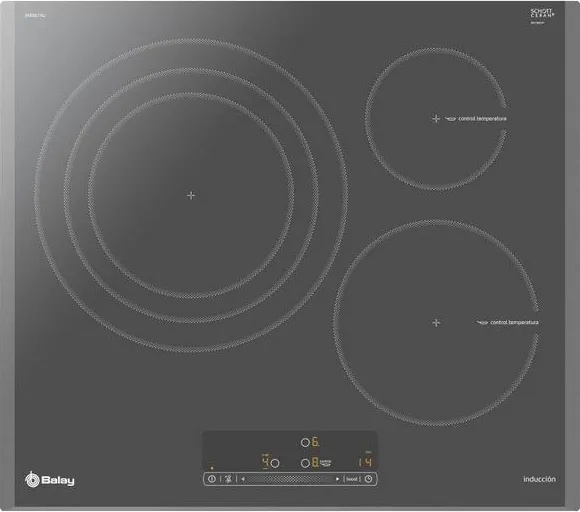Tap the main power on/off icon
580x512 pixels.
point(212,479)
